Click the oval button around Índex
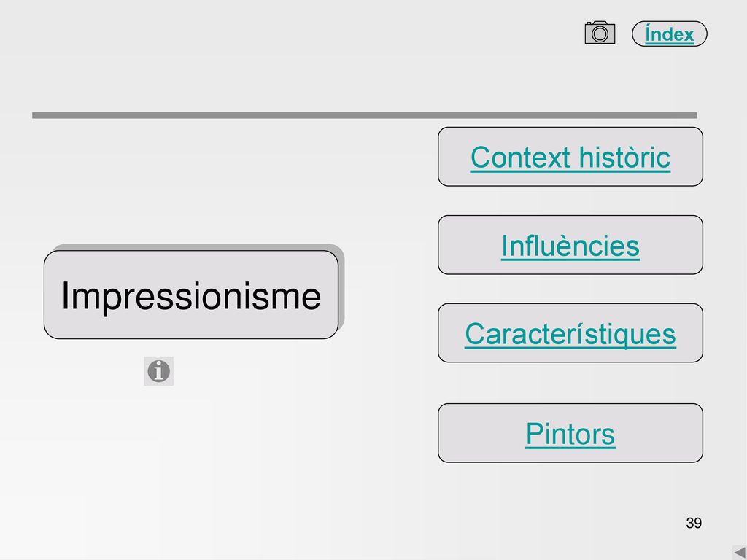The width and height of the screenshot is (747, 560). coord(670,34)
